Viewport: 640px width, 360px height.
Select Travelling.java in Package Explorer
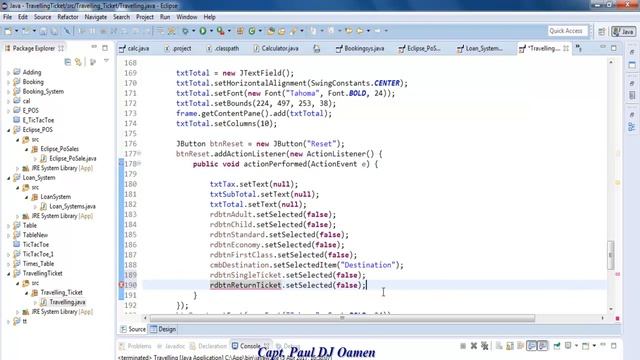(x=67, y=302)
